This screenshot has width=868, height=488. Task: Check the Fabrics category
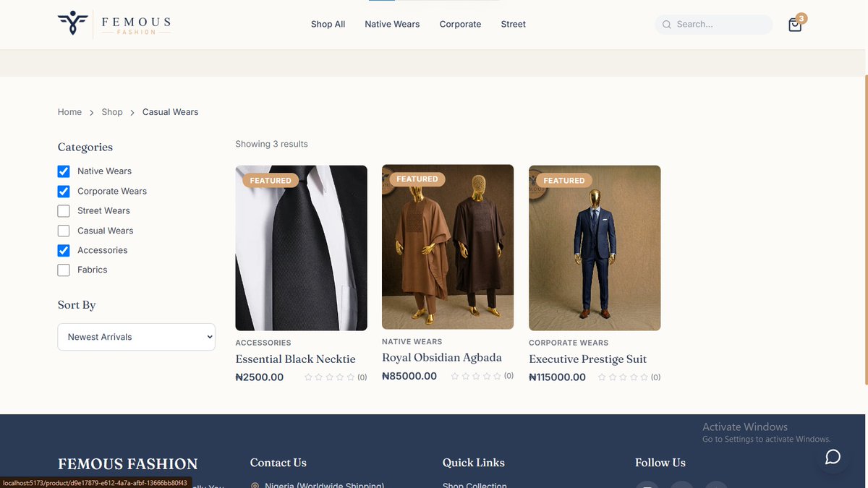[64, 270]
